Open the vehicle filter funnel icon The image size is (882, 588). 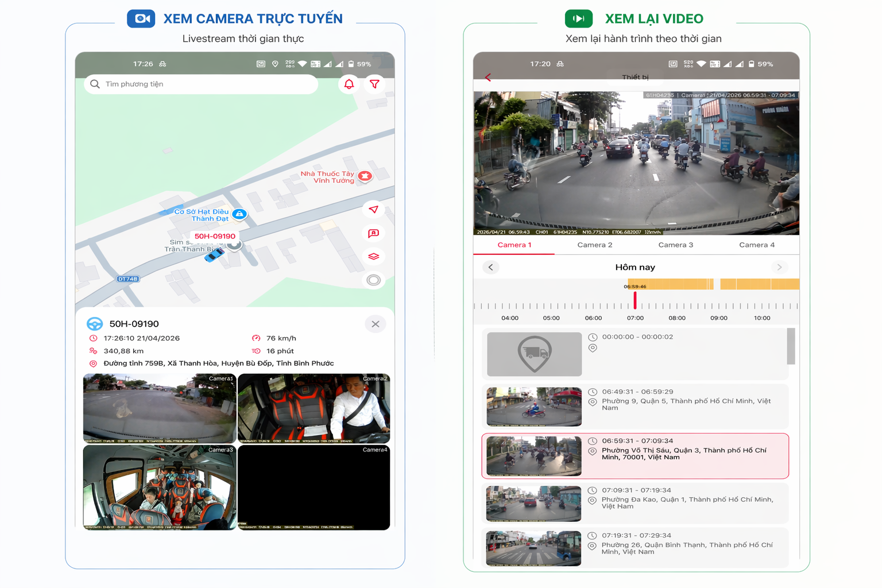click(x=374, y=84)
